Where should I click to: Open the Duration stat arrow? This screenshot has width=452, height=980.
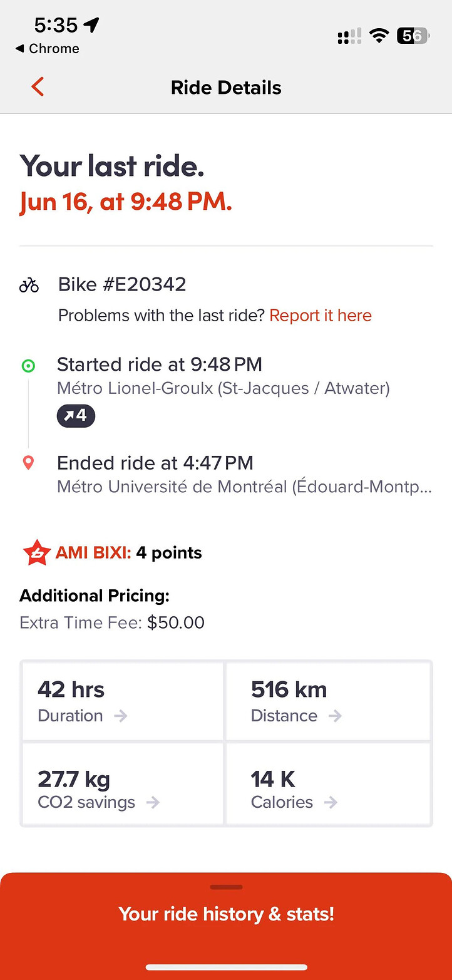point(121,716)
